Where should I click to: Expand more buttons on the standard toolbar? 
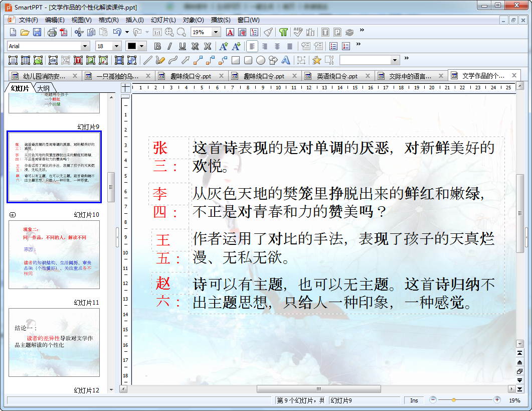point(362,30)
